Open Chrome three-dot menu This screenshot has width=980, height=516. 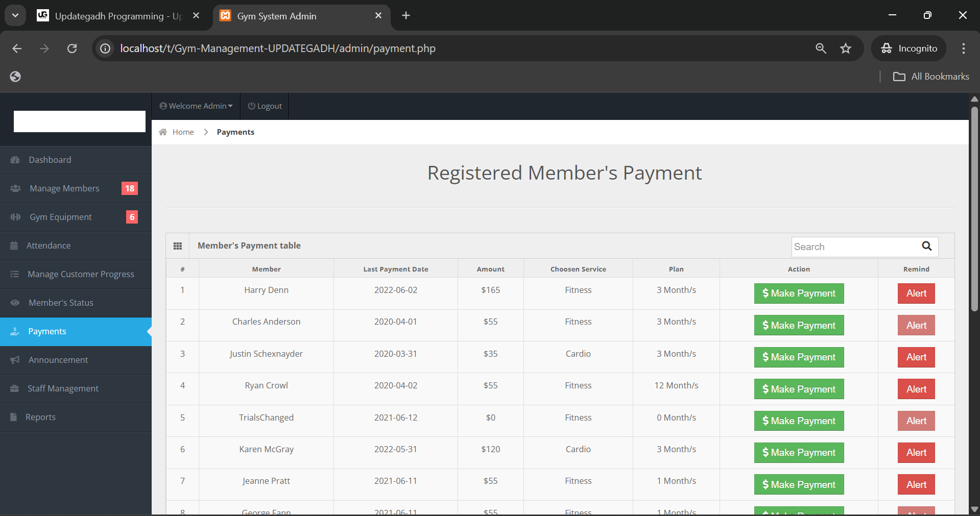(964, 48)
